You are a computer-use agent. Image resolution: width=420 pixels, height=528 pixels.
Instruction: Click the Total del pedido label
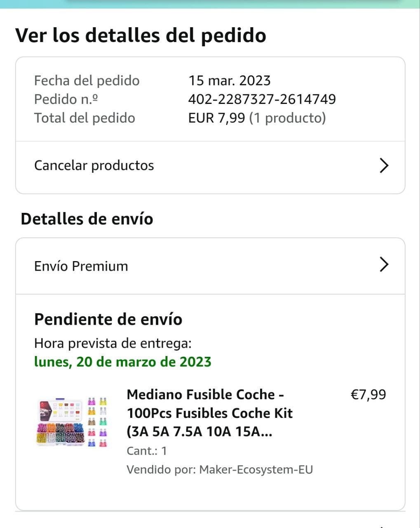84,118
